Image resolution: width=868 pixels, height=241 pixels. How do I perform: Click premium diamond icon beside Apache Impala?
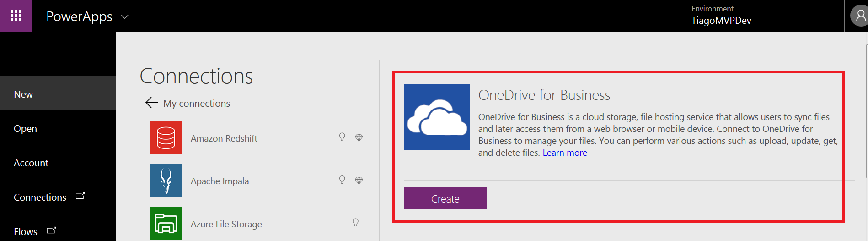359,181
